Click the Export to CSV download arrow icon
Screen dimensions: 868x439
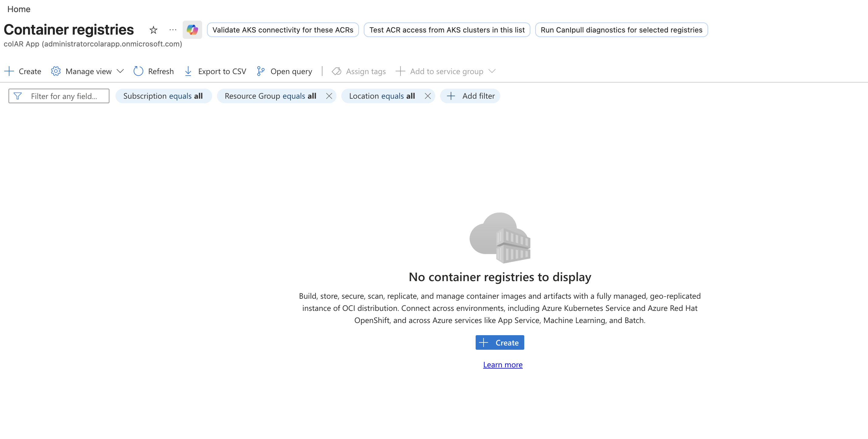click(x=188, y=71)
